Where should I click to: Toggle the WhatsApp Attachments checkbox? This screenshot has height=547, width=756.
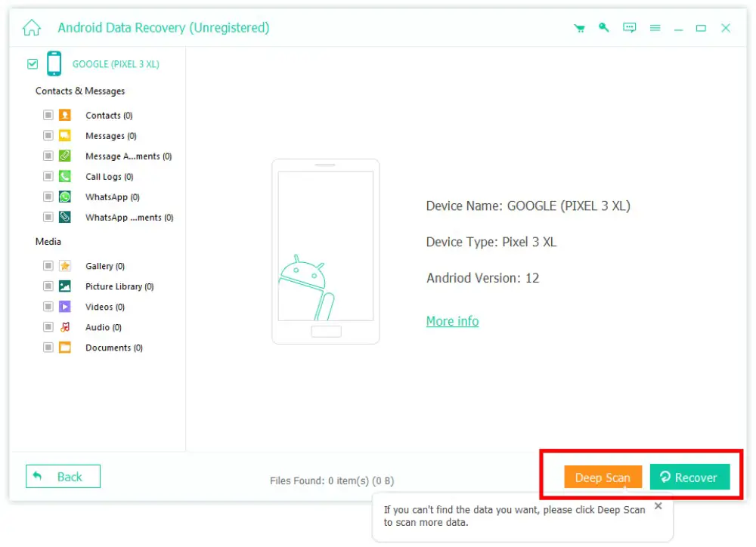coord(48,217)
